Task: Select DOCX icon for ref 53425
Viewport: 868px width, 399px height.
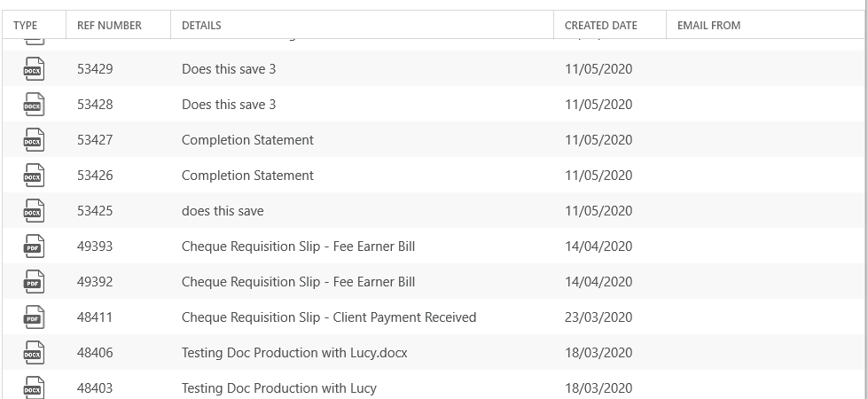Action: pos(33,211)
